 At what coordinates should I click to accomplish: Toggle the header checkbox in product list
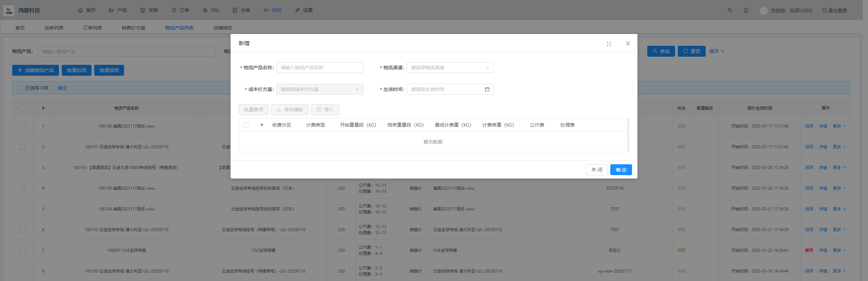23,108
